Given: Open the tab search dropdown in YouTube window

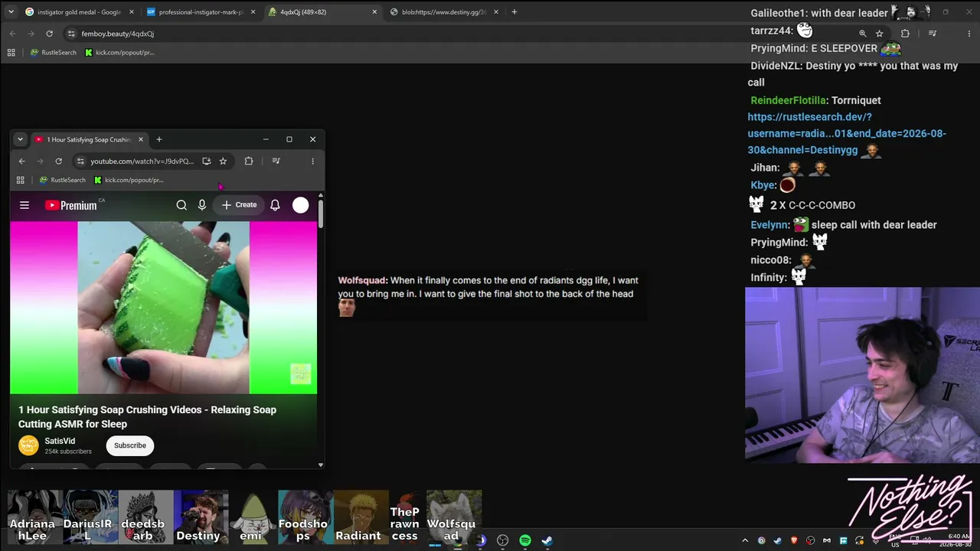Looking at the screenshot, I should click(x=20, y=139).
